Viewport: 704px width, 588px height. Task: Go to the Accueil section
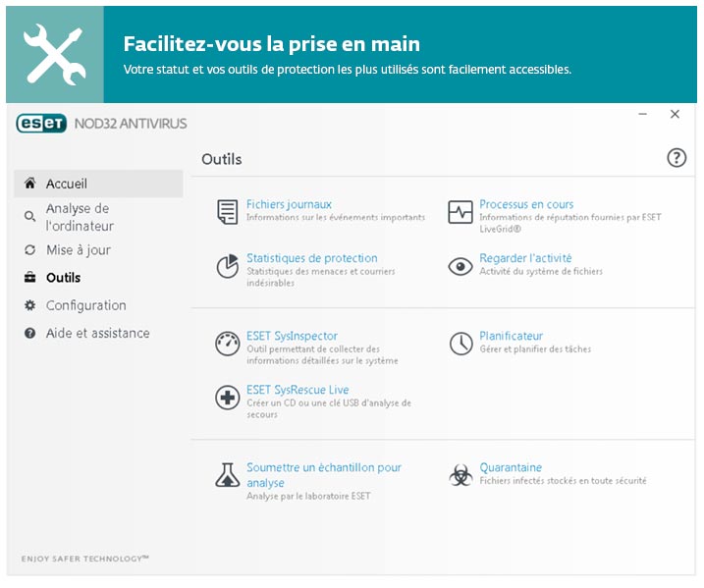point(67,184)
